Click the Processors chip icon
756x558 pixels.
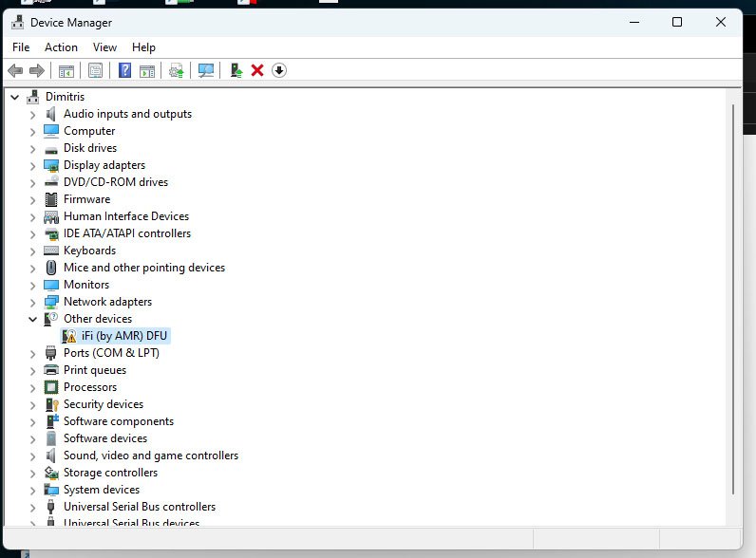pos(51,387)
